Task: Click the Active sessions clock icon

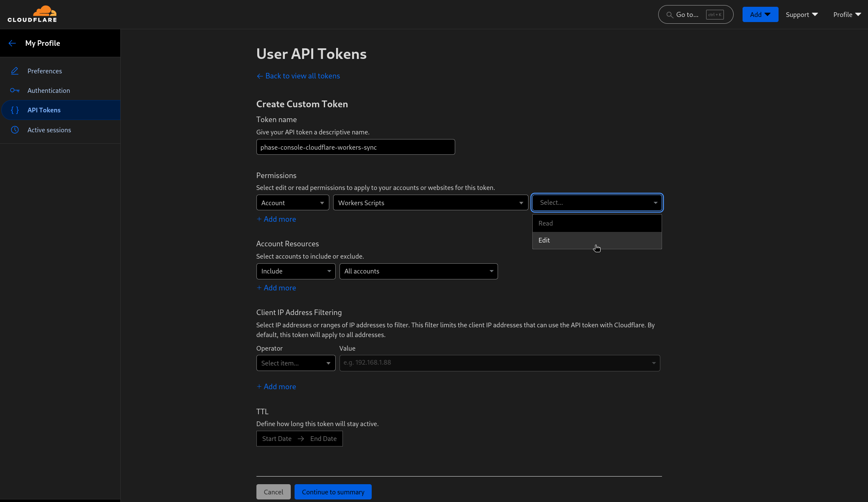Action: [x=15, y=130]
